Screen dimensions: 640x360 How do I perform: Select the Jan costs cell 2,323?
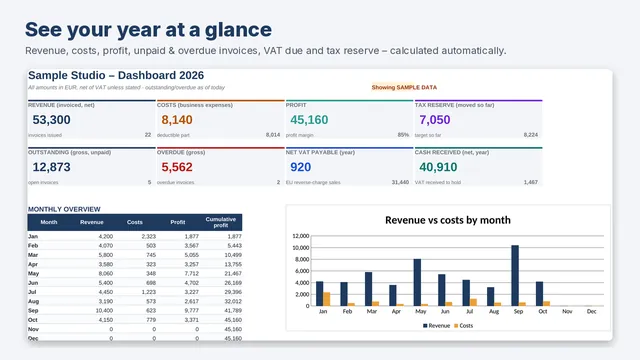point(149,236)
